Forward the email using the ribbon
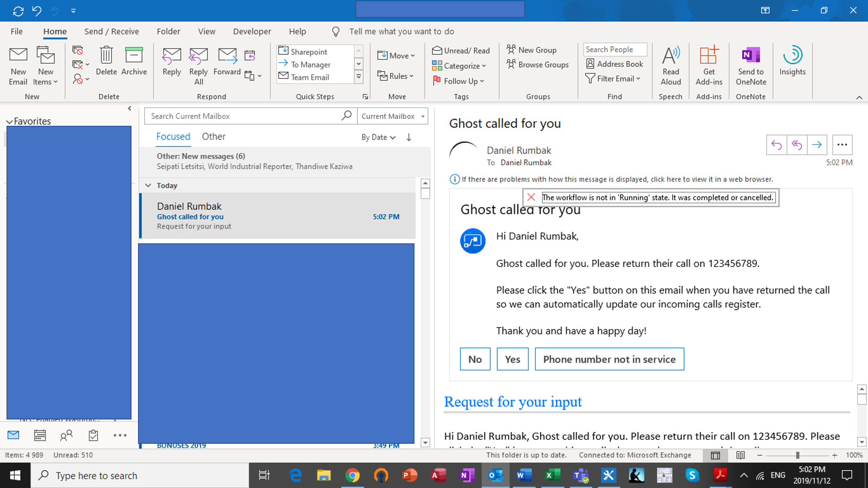The width and height of the screenshot is (868, 488). pos(227,60)
